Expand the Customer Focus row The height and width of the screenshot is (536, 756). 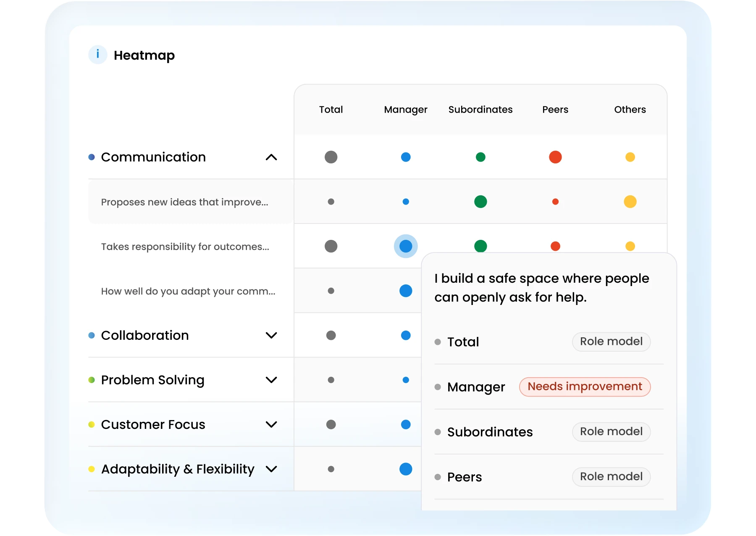(272, 424)
